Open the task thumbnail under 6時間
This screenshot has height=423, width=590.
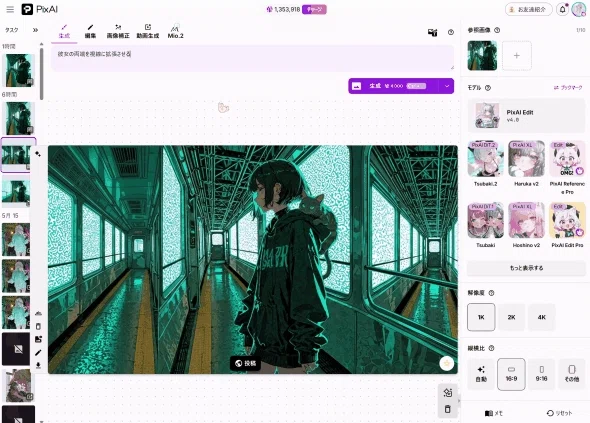click(x=18, y=118)
